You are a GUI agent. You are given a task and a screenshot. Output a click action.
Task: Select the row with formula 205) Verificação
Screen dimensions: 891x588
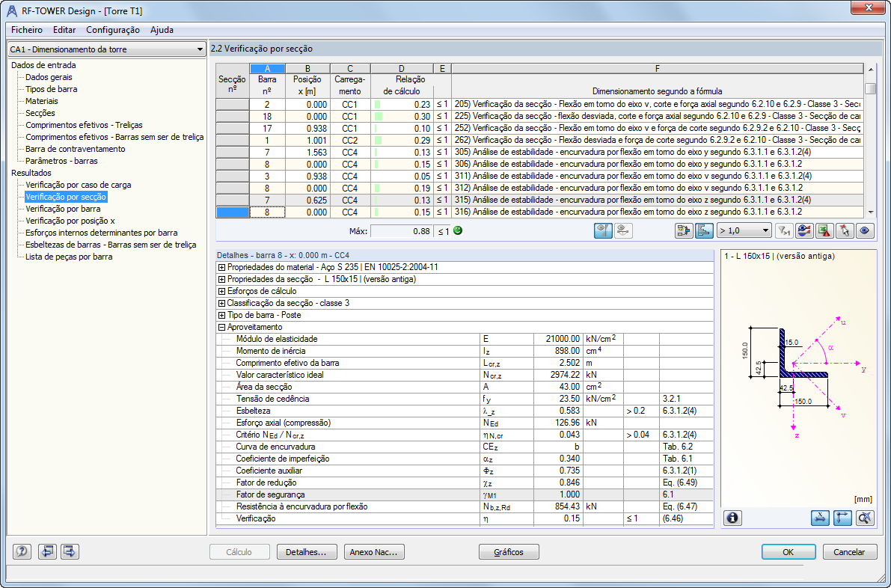(x=539, y=105)
